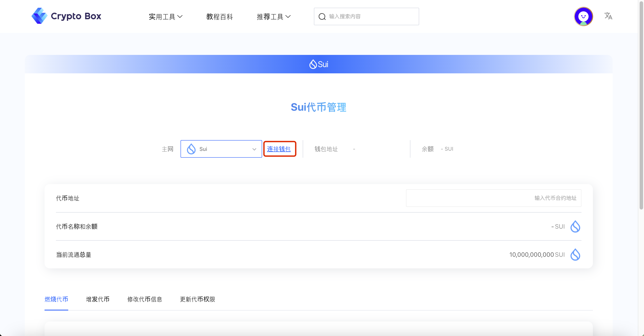Viewport: 644px width, 336px height.
Task: Click Sui icon in 代币名称和余额 row
Action: (x=575, y=226)
